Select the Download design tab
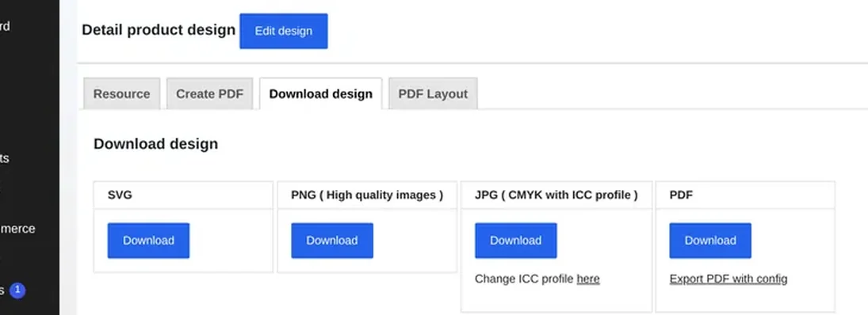The height and width of the screenshot is (315, 868). (x=320, y=94)
